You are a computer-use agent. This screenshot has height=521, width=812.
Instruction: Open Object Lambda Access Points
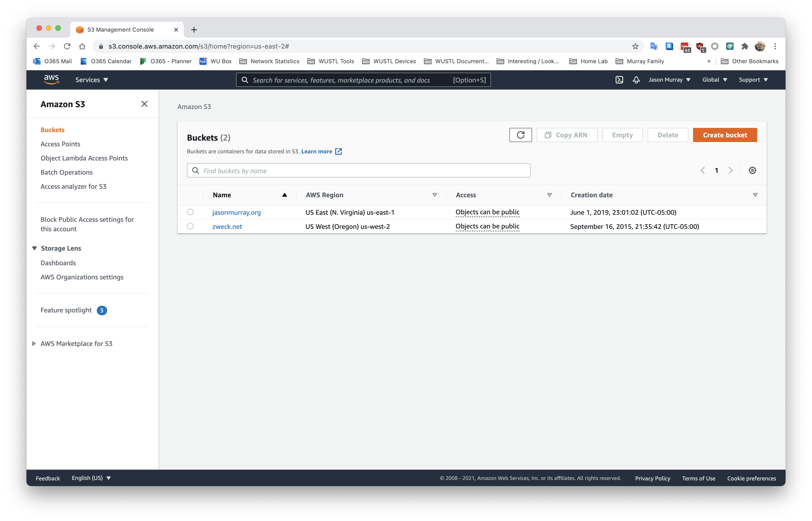click(84, 158)
